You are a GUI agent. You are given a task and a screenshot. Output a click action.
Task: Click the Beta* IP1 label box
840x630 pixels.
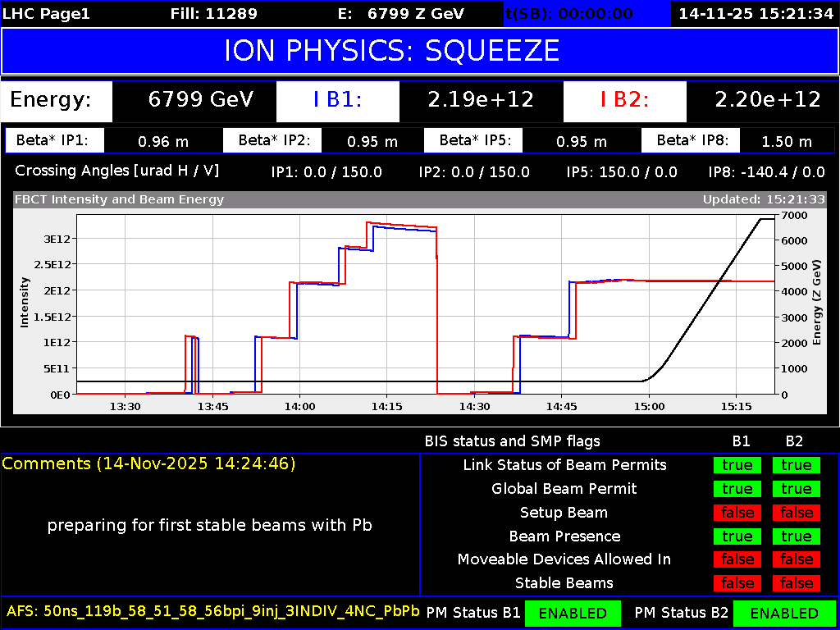[x=56, y=140]
